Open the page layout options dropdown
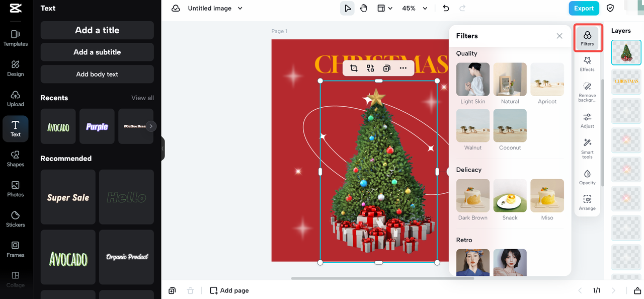Screen dimensions: 644x299 [x=385, y=8]
